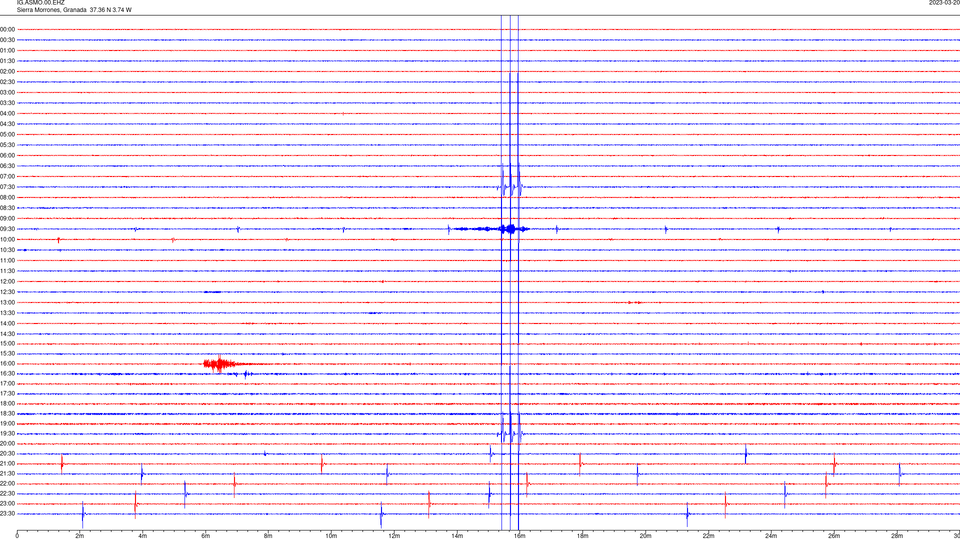Select the 20:30 trace time label
The image size is (960, 540).
[x=7, y=454]
